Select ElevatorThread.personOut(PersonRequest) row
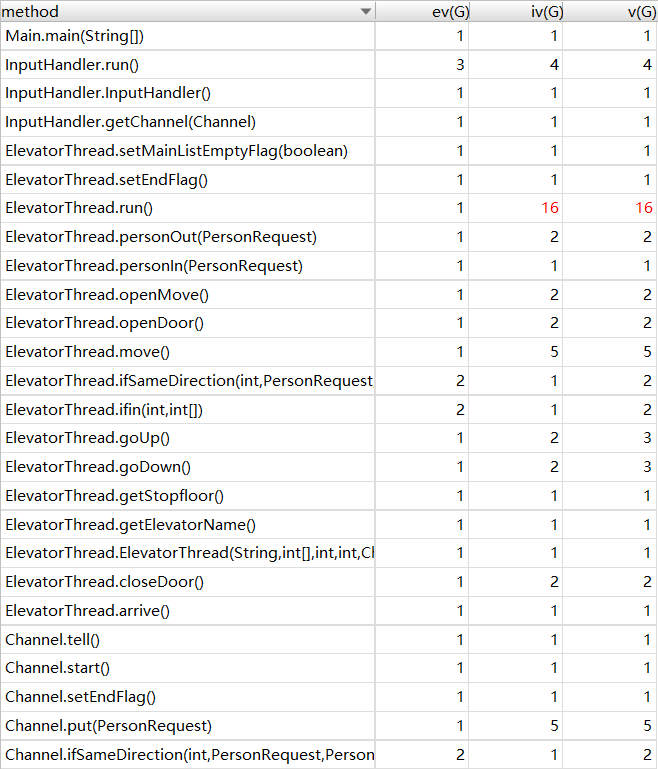This screenshot has width=658, height=769. tap(329, 237)
